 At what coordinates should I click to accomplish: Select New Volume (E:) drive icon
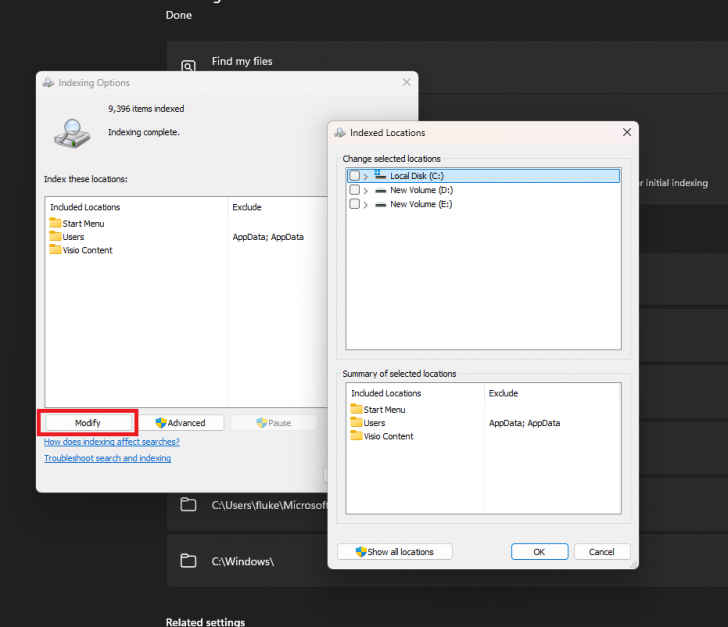pyautogui.click(x=381, y=204)
